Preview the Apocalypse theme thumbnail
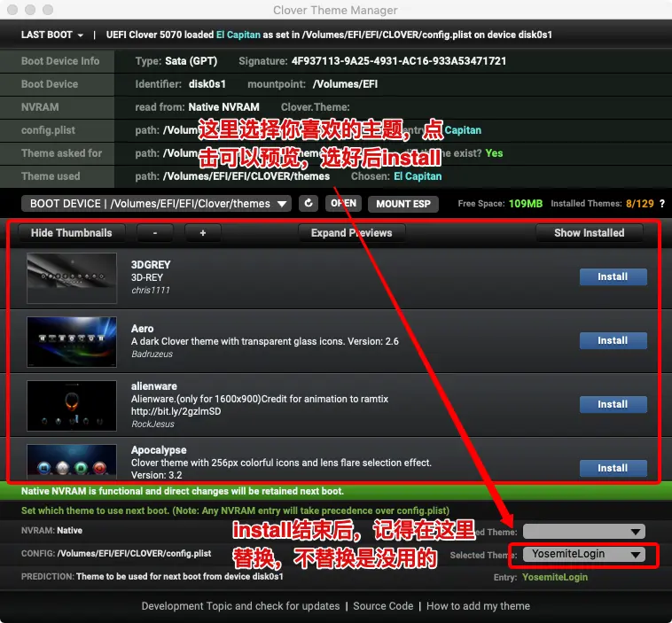672x623 pixels. pos(72,462)
